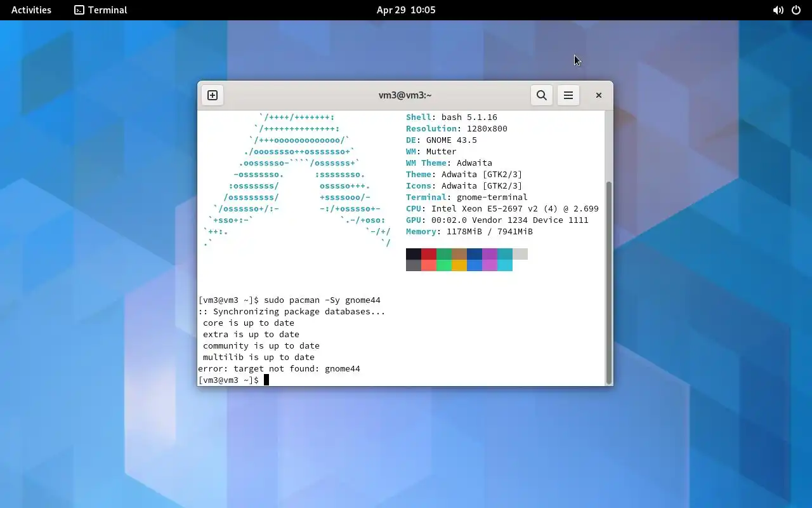Click the vm3@vm3:~ window title

405,95
